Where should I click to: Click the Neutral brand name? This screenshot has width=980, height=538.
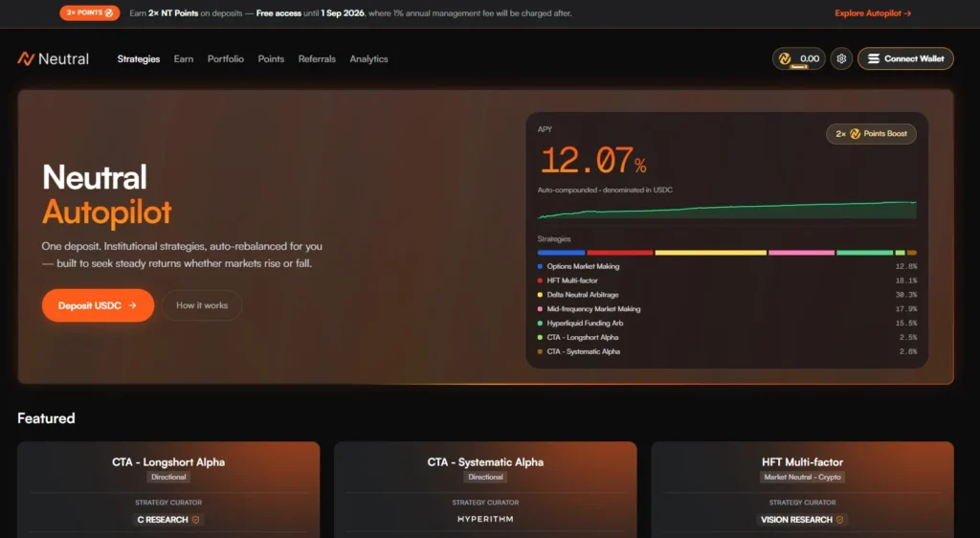click(x=64, y=58)
